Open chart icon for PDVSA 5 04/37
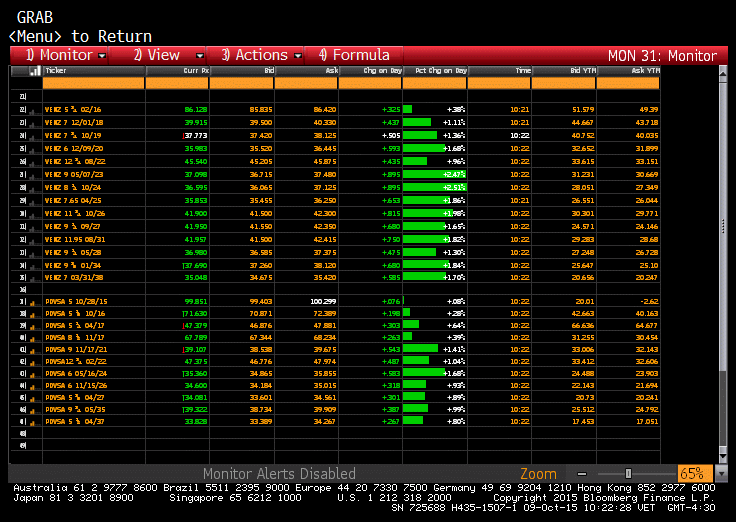This screenshot has width=736, height=522. coord(33,423)
